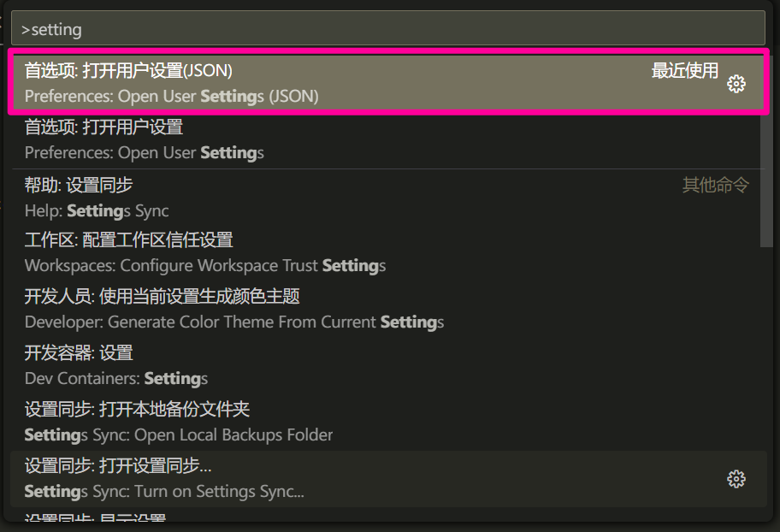The height and width of the screenshot is (532, 780).
Task: Click the 工作区: 配置工作区信任设置 title text
Action: click(x=129, y=239)
